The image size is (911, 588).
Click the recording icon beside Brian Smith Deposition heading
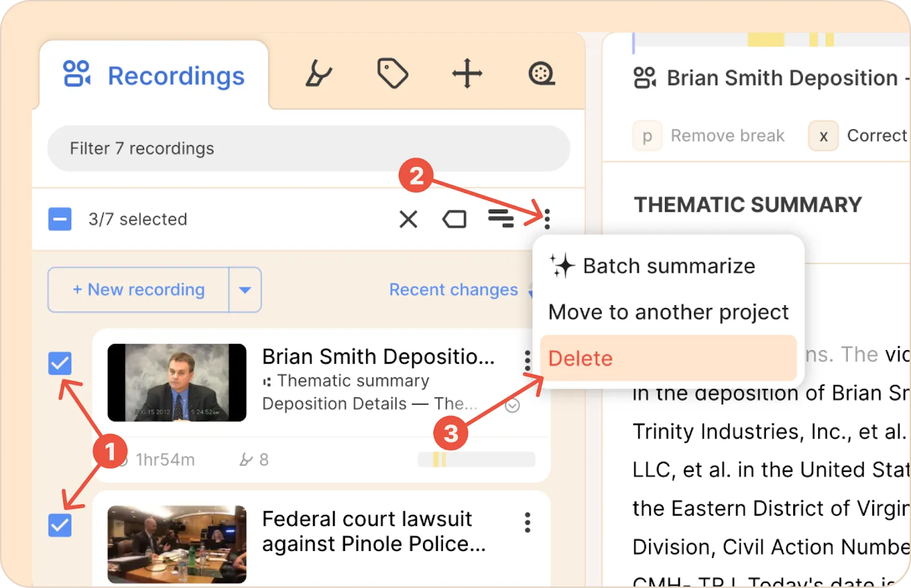(x=645, y=77)
